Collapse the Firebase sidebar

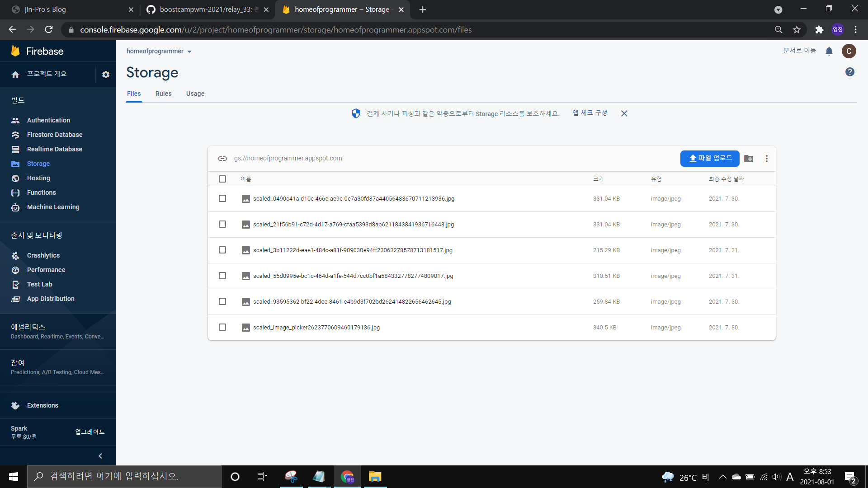point(100,455)
